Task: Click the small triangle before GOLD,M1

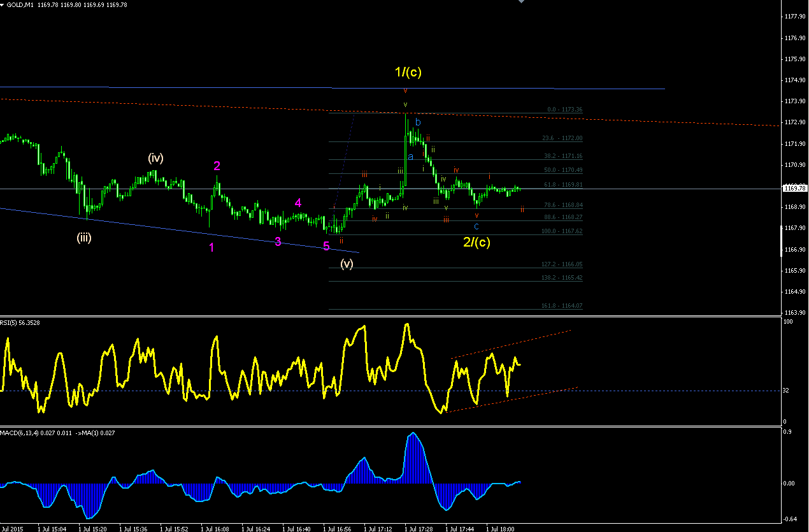Action: click(3, 4)
